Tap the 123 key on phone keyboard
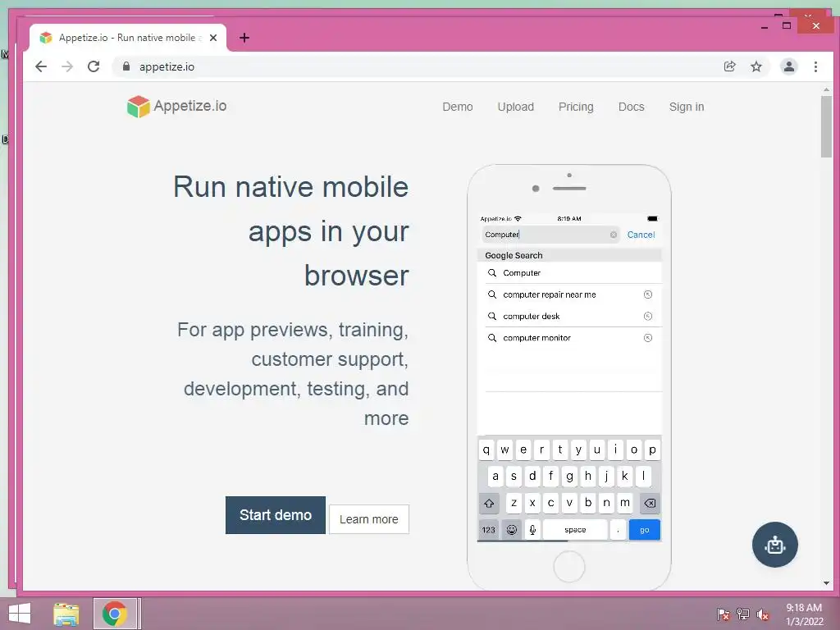The height and width of the screenshot is (630, 840). (x=489, y=530)
